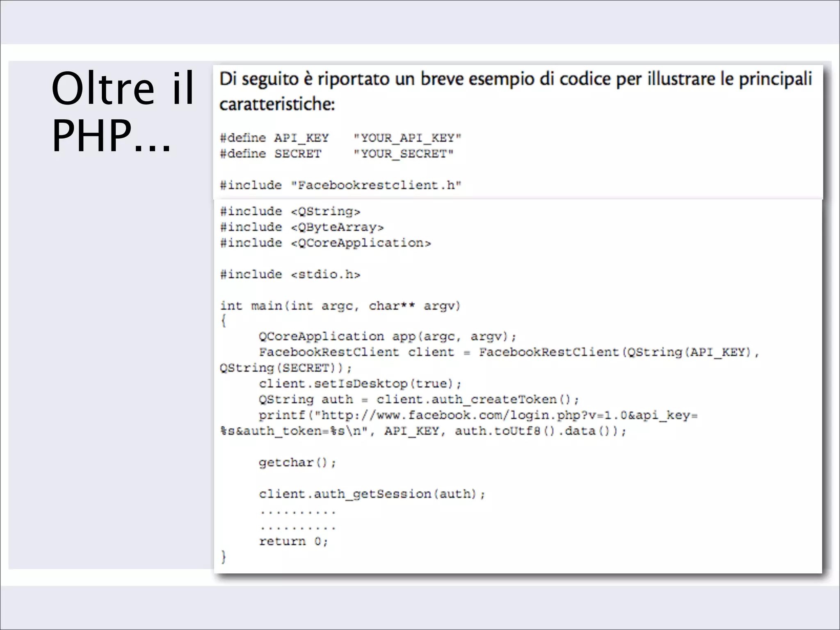This screenshot has height=630, width=840.
Task: Click the line "#include <QString>"
Action: pos(290,211)
